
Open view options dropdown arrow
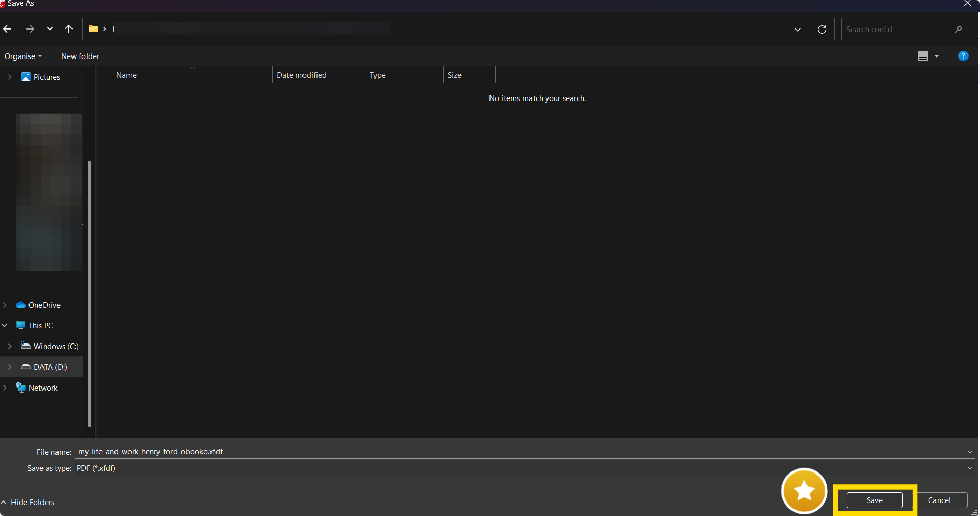click(936, 56)
